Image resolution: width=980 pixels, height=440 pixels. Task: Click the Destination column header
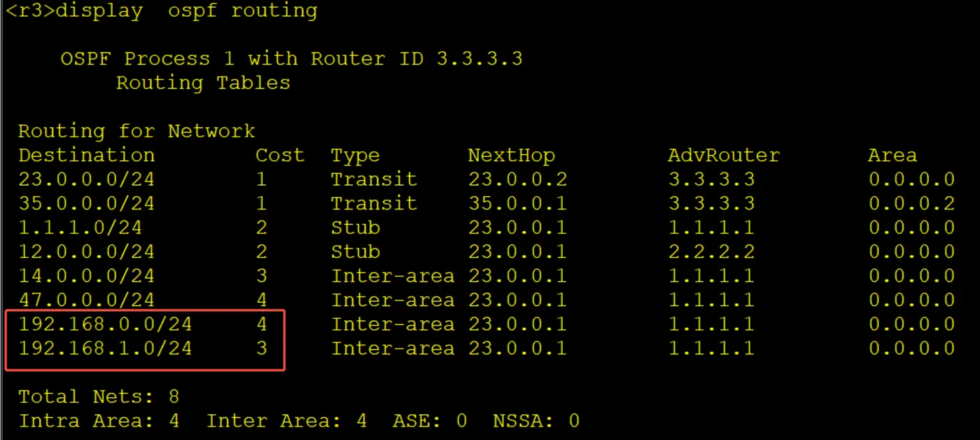[x=86, y=155]
